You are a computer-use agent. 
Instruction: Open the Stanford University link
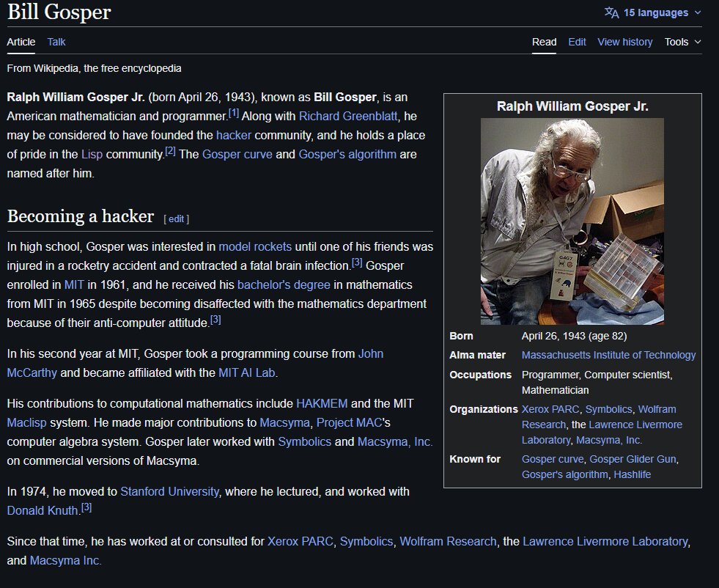pos(169,492)
